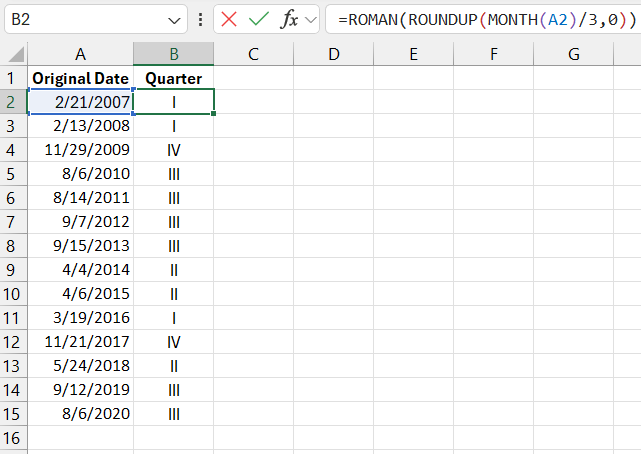Image resolution: width=641 pixels, height=454 pixels.
Task: Expand the dropdown next to fx
Action: (311, 19)
